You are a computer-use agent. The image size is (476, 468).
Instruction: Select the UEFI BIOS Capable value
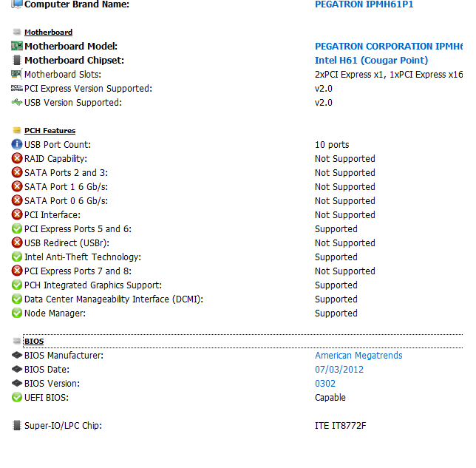tap(330, 398)
